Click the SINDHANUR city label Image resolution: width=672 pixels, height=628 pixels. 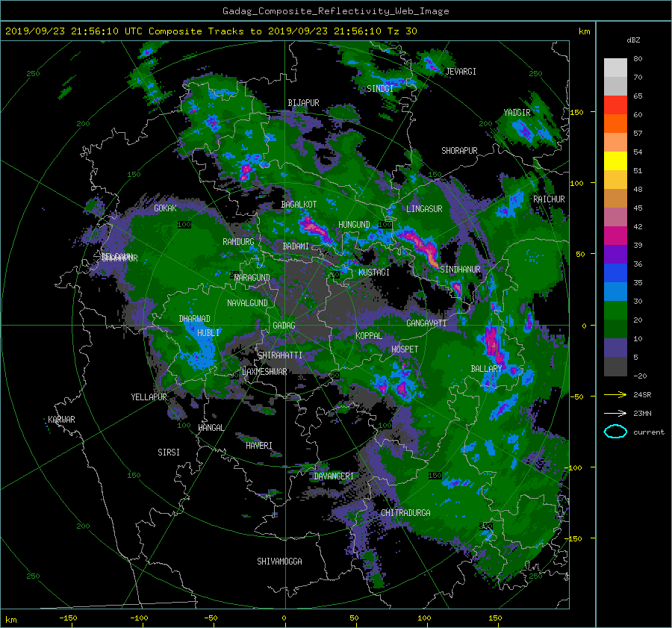[x=460, y=270]
